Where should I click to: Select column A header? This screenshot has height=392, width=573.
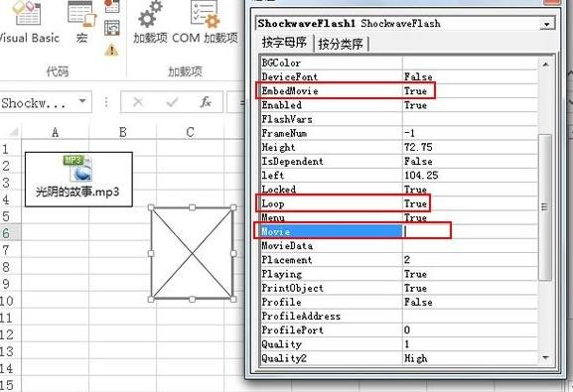click(x=56, y=132)
